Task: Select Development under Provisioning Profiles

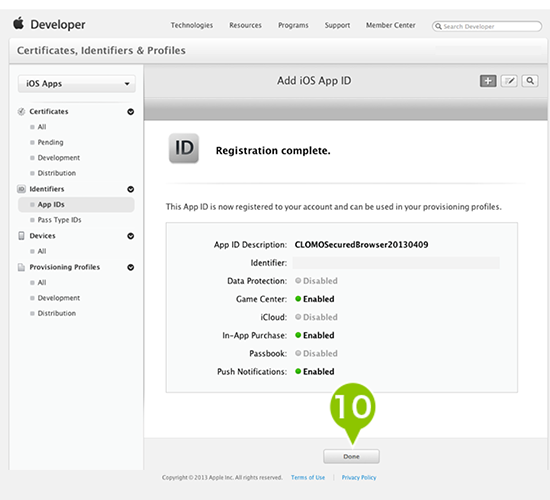Action: (59, 298)
